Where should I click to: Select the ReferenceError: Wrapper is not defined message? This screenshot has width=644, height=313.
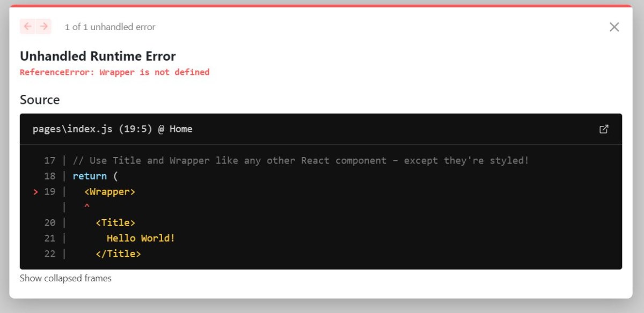[114, 72]
